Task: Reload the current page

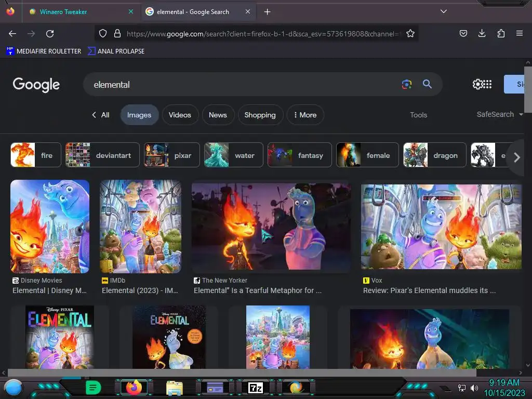Action: (x=50, y=34)
